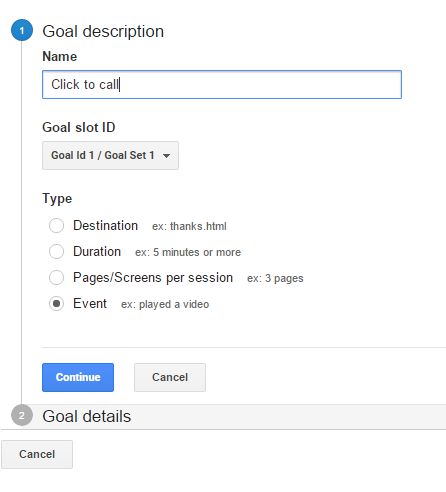Click the Pages/Screens per session label text
The width and height of the screenshot is (446, 492).
coord(153,278)
